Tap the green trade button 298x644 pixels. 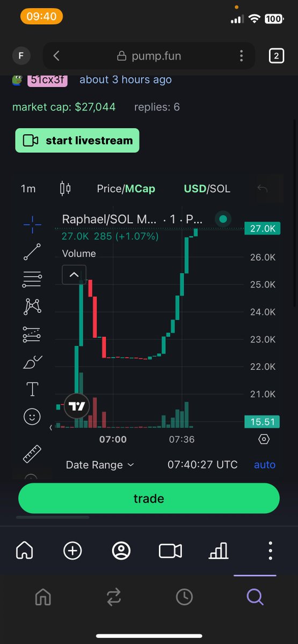tap(149, 499)
